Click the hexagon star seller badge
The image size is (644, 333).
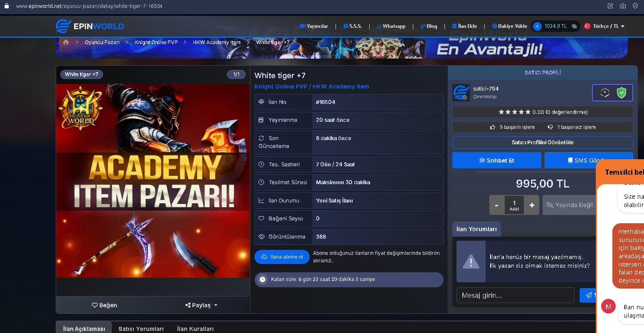(x=605, y=93)
